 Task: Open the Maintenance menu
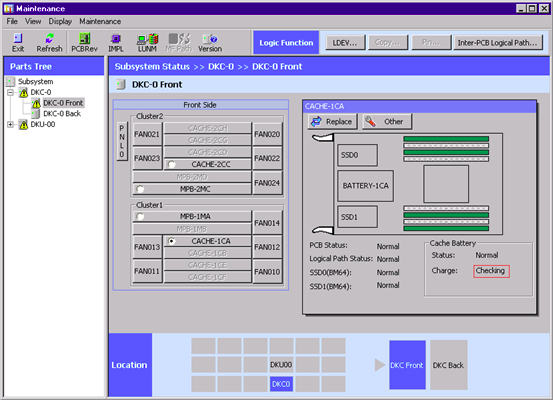100,22
